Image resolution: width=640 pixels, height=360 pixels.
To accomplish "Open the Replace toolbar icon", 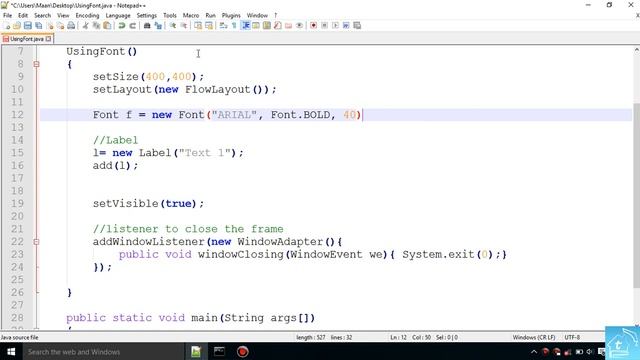I will pos(158,25).
